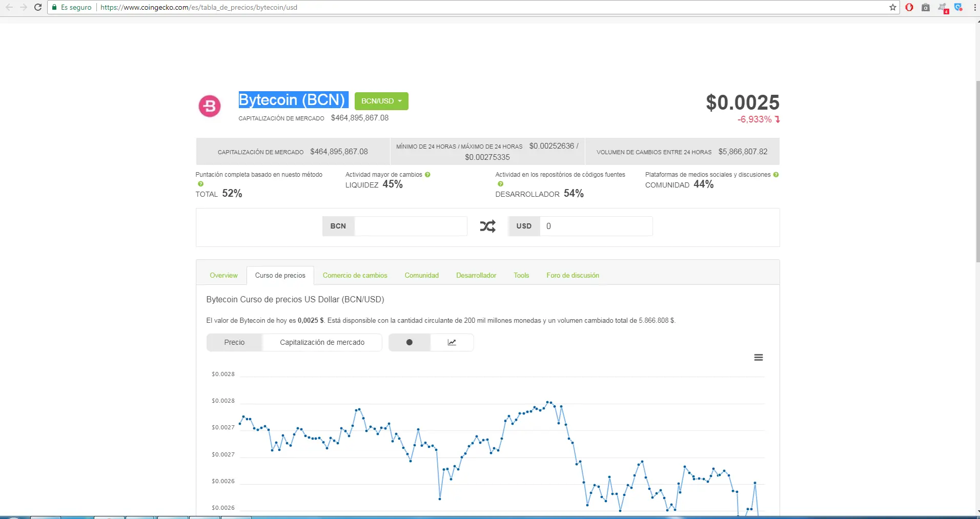The width and height of the screenshot is (980, 519).
Task: Switch to the Overview tab
Action: (x=223, y=275)
